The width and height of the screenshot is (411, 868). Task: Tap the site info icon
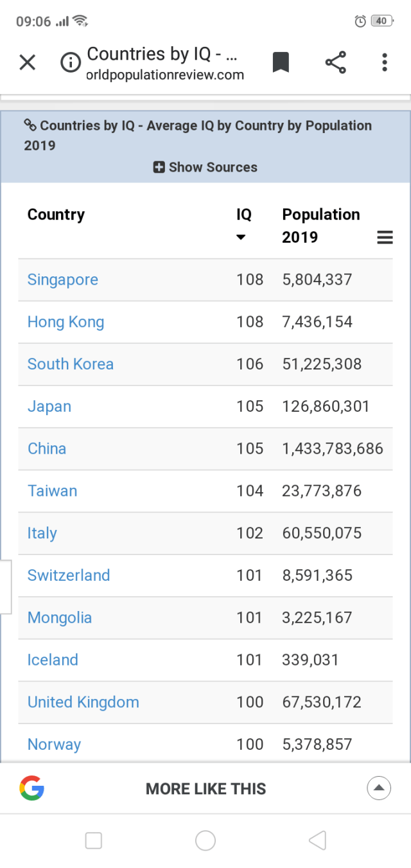(x=71, y=62)
